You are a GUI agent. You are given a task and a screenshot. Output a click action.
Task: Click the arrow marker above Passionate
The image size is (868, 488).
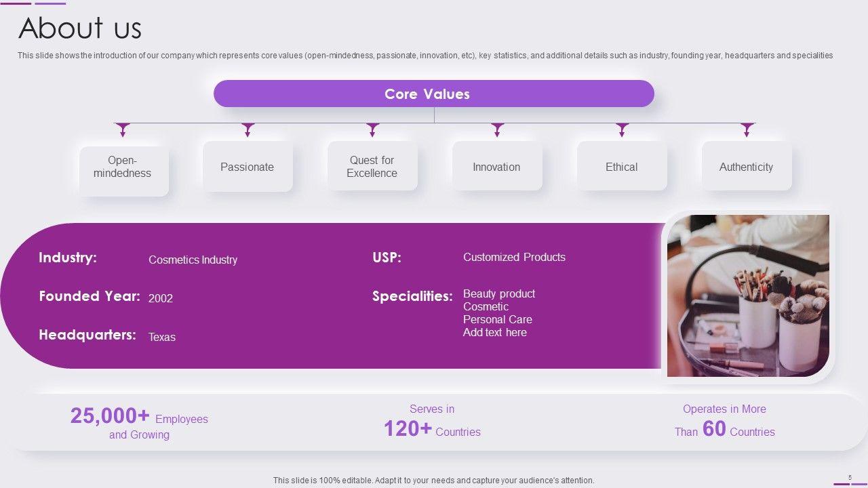(x=248, y=129)
